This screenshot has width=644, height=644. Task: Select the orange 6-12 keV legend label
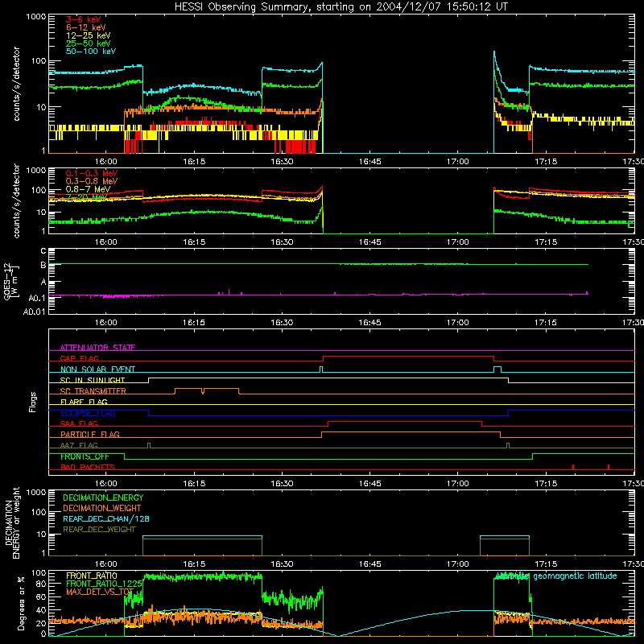tap(86, 27)
